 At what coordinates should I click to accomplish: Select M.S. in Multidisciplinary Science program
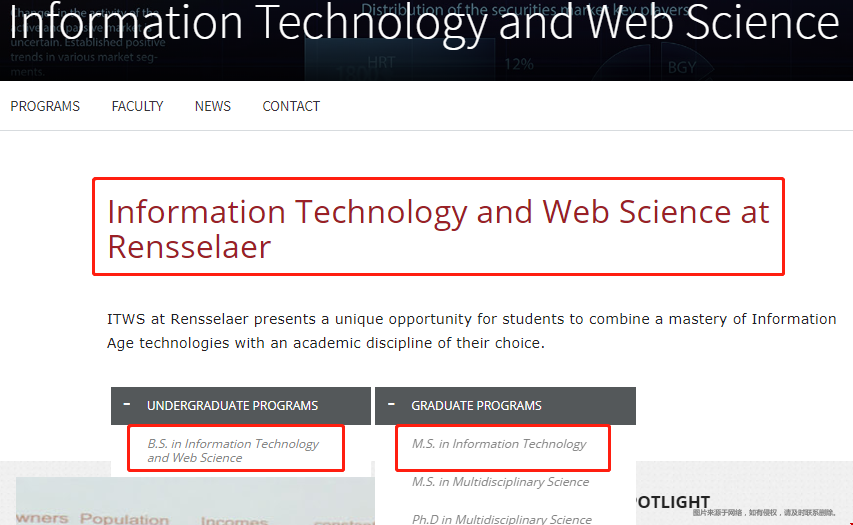click(500, 482)
